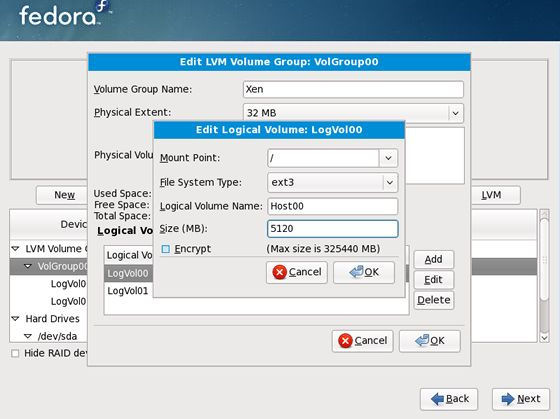This screenshot has width=560, height=419.
Task: Click the red X Cancel icon in Edit Logical Volume dialog
Action: pos(279,272)
